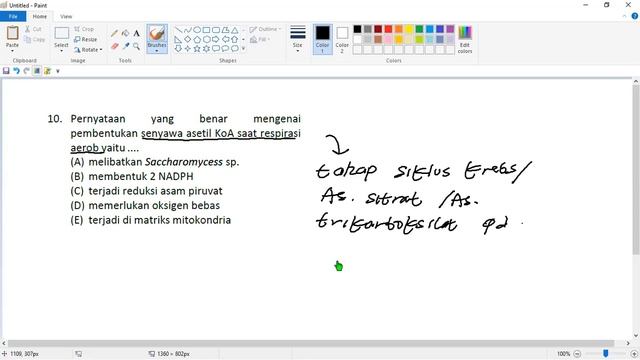Pick the Pentagon shape
The width and height of the screenshot is (640, 360).
197,40
